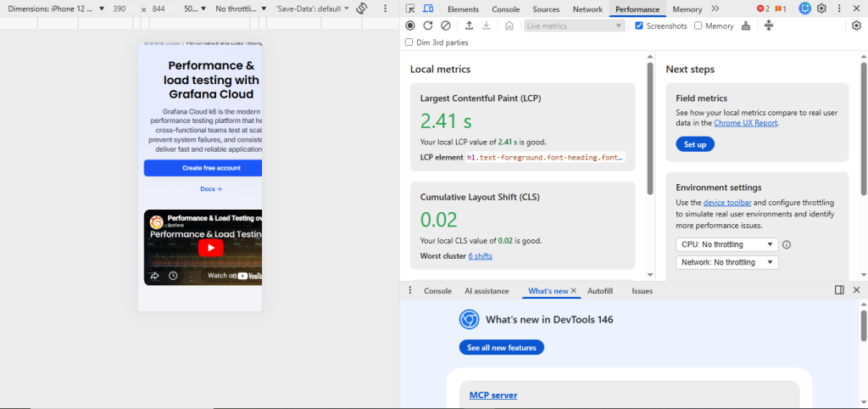This screenshot has height=409, width=868.
Task: Click the download trace icon
Action: tap(487, 25)
